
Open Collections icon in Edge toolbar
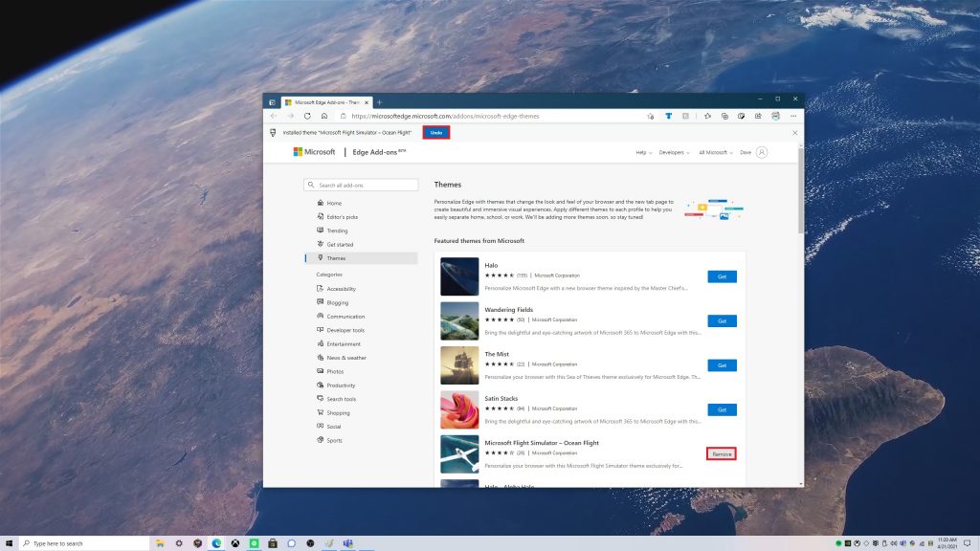724,116
